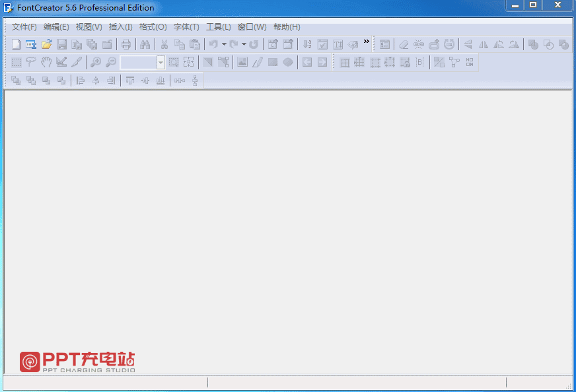Image resolution: width=576 pixels, height=392 pixels.
Task: Click the font properties table icon
Action: pyautogui.click(x=31, y=44)
